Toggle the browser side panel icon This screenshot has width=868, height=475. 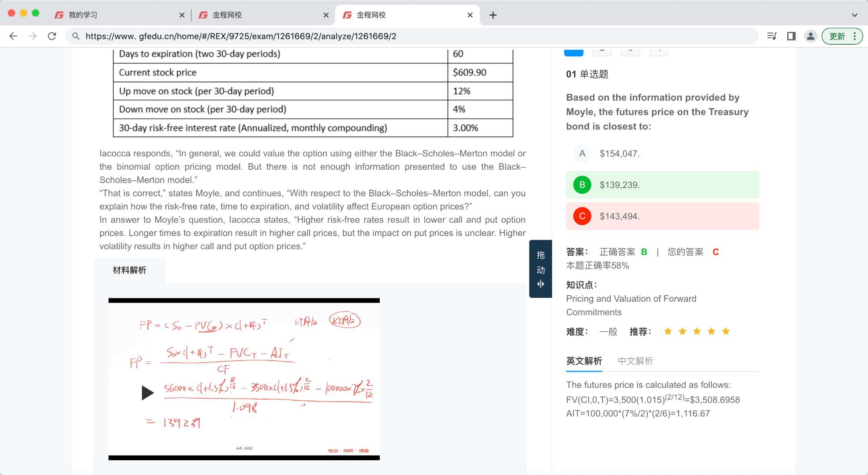coord(791,36)
